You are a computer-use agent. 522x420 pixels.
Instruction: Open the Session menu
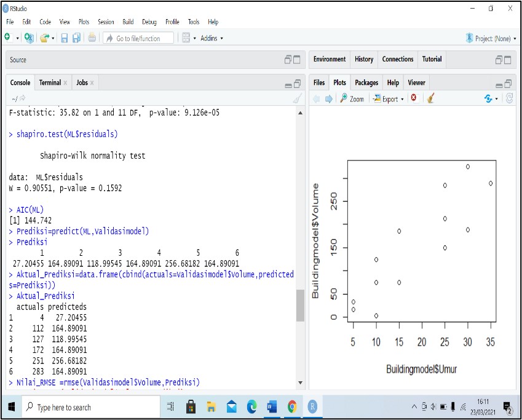[x=106, y=22]
